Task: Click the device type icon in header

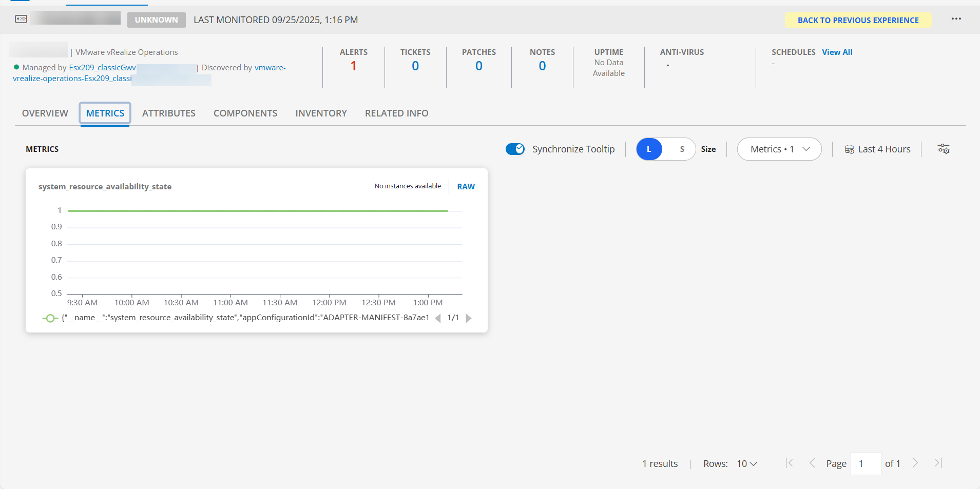Action: pos(21,19)
